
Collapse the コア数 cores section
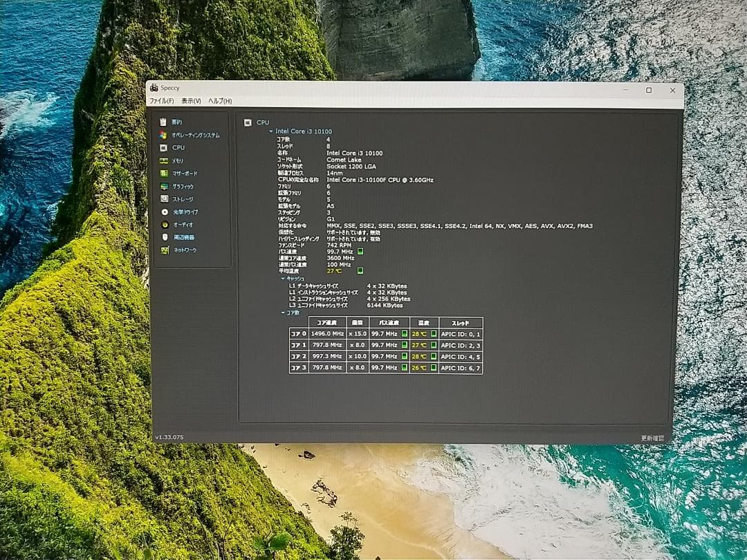[283, 313]
